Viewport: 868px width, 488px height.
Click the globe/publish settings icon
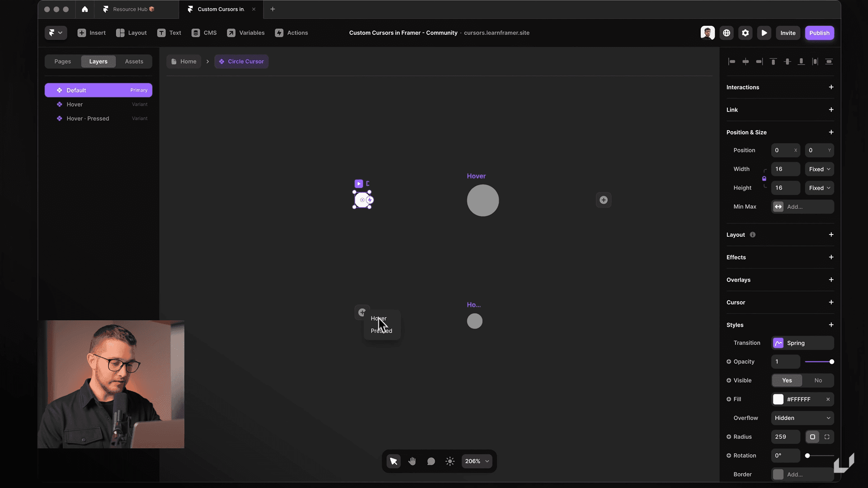[x=726, y=33]
